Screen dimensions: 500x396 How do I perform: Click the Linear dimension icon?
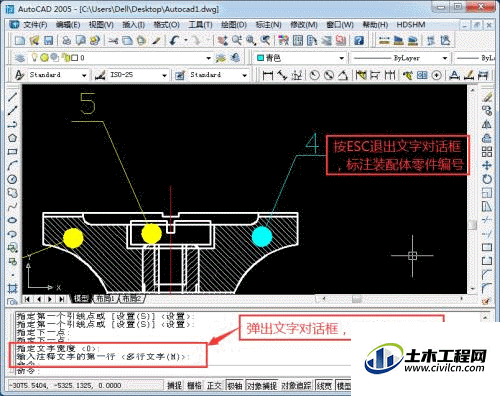pos(267,75)
